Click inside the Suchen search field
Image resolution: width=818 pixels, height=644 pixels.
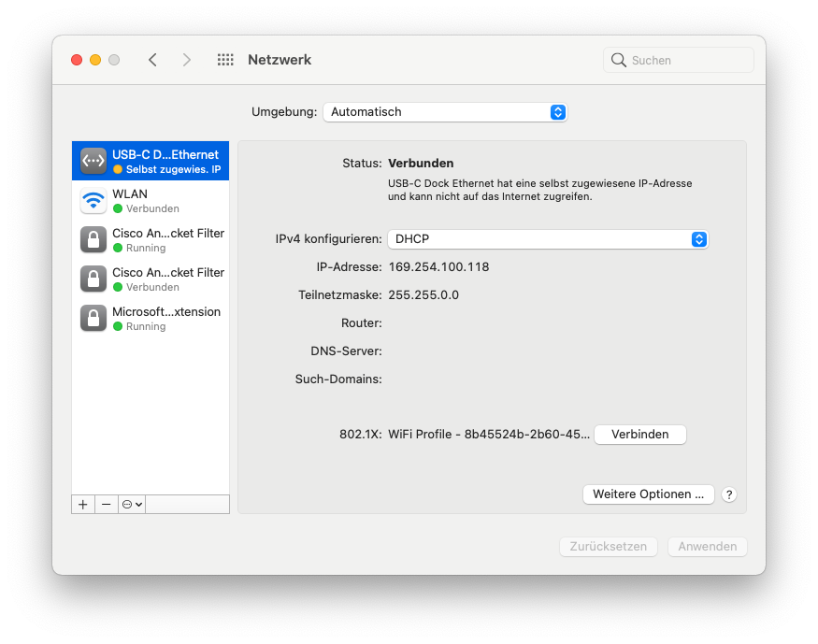click(x=678, y=59)
